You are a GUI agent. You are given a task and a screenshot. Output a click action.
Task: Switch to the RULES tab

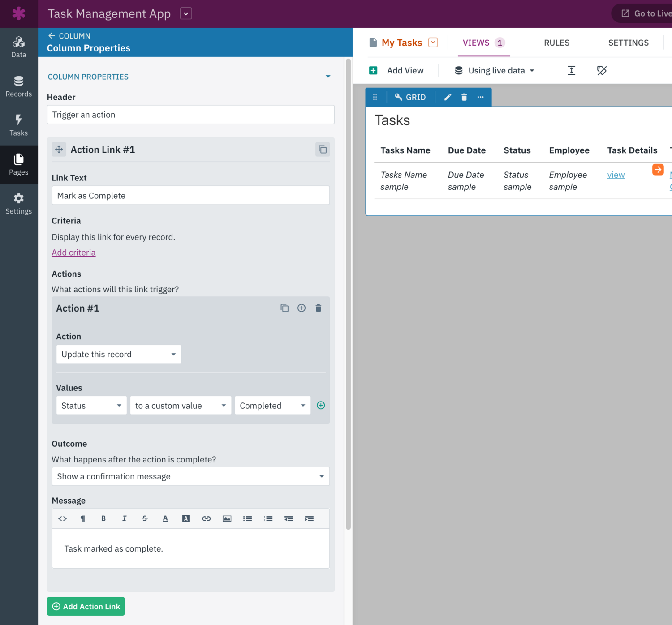556,43
